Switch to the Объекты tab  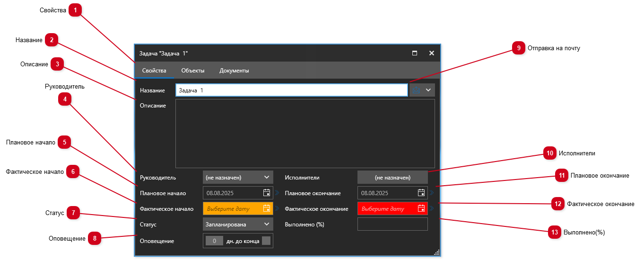click(192, 71)
